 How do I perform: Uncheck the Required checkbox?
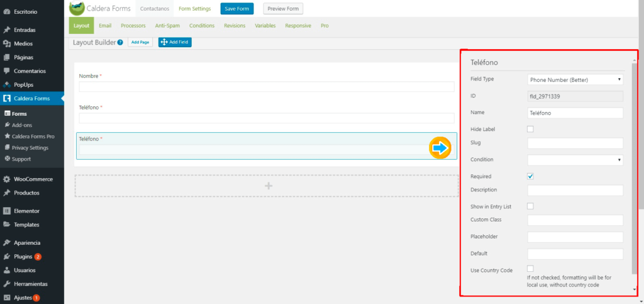530,176
